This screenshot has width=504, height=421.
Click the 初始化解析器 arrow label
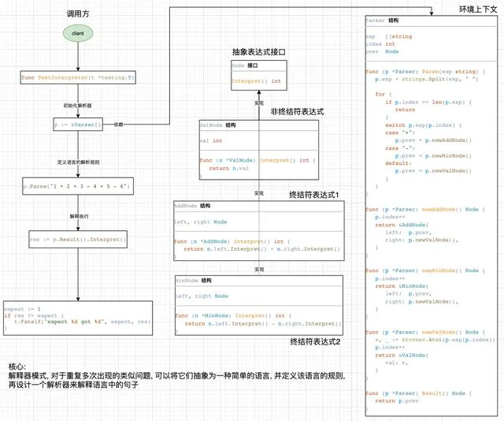pos(77,106)
